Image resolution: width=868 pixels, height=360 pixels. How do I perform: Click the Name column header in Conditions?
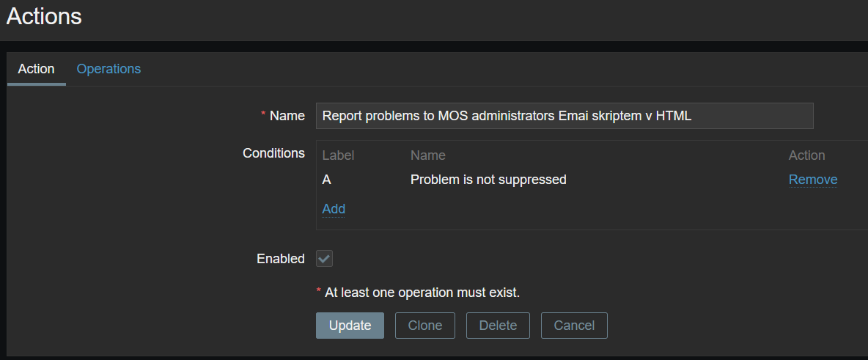click(427, 155)
